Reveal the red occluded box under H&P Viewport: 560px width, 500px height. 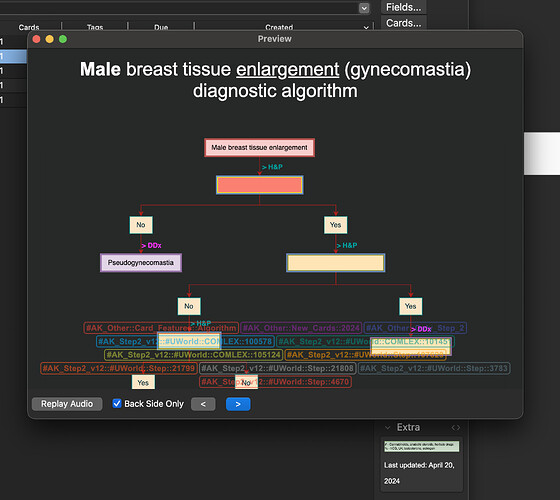tap(260, 185)
